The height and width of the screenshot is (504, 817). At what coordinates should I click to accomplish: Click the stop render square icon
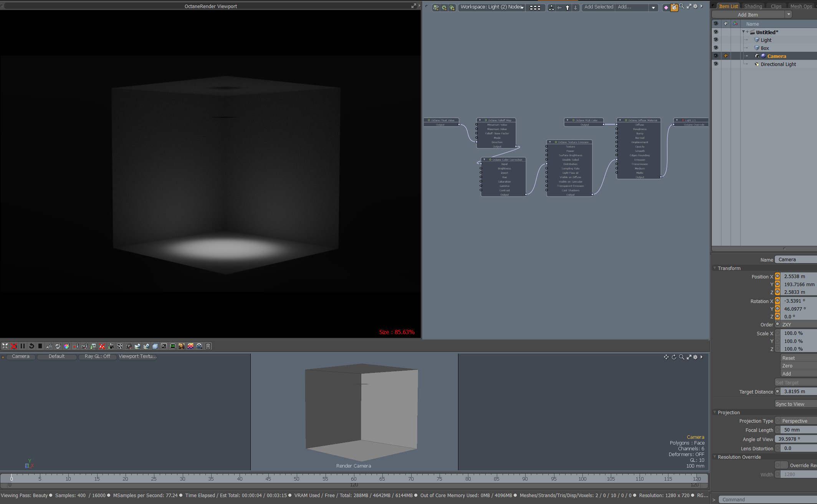40,346
